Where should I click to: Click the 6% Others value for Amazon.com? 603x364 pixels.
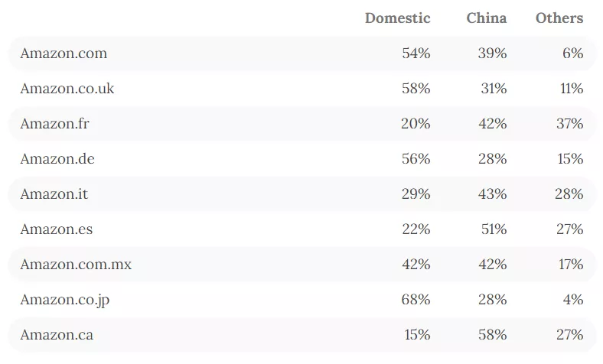click(x=573, y=54)
